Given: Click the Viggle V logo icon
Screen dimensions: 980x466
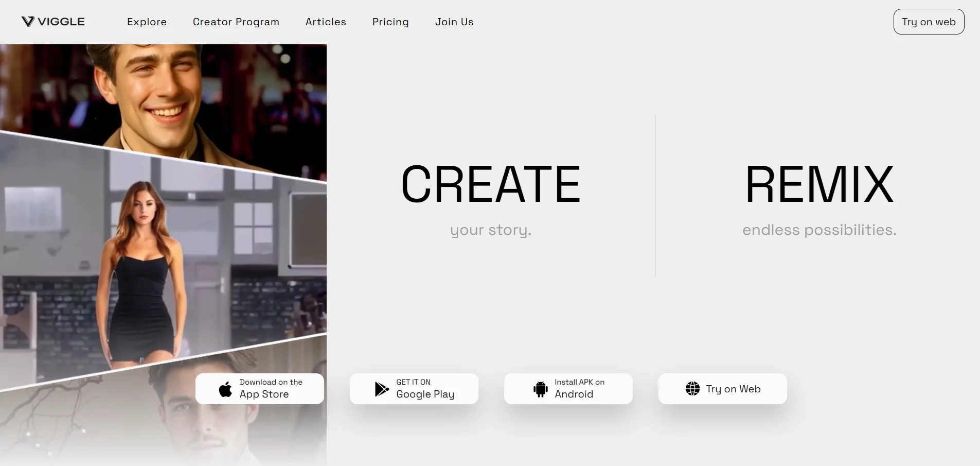Looking at the screenshot, I should [x=28, y=22].
